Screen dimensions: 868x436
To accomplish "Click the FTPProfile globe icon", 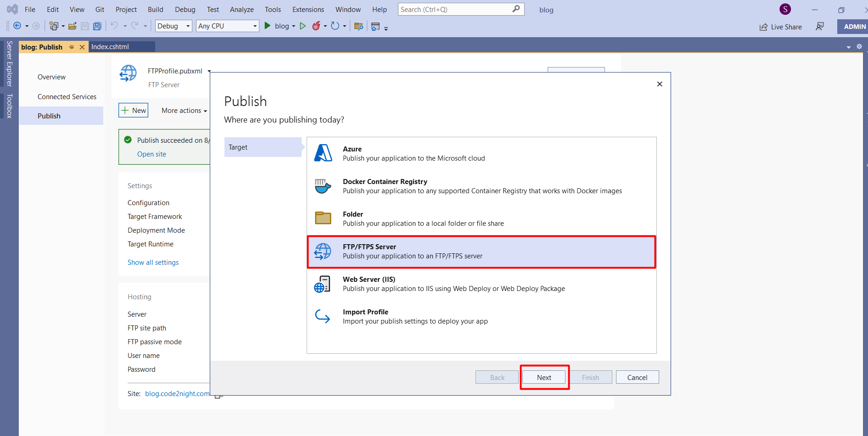I will 128,73.
